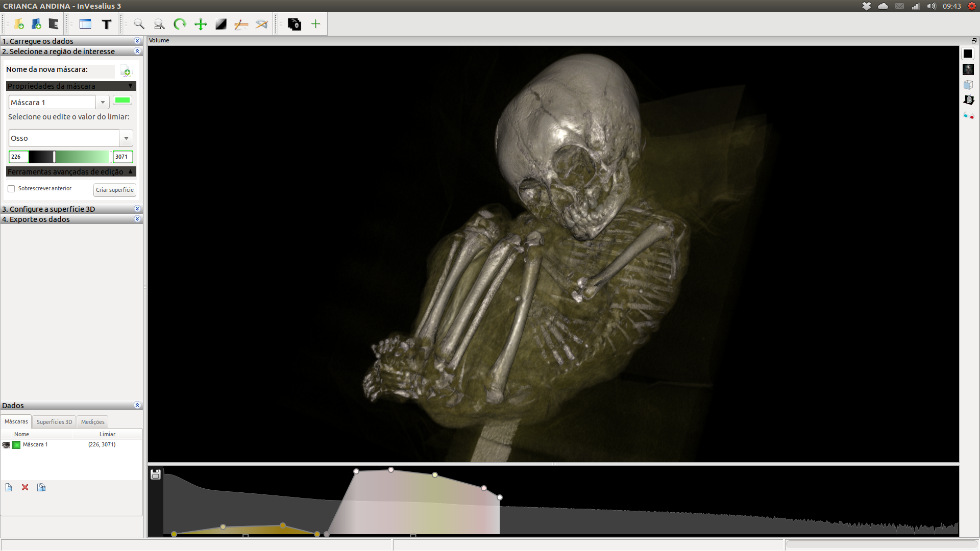Viewport: 980px width, 551px height.
Task: Select the angular protractor measurement tool
Action: click(x=261, y=24)
